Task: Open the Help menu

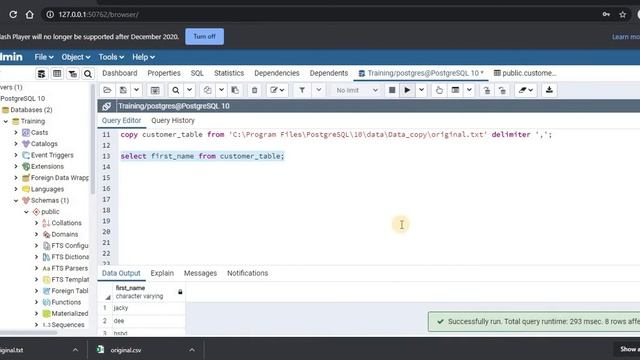Action: [143, 57]
